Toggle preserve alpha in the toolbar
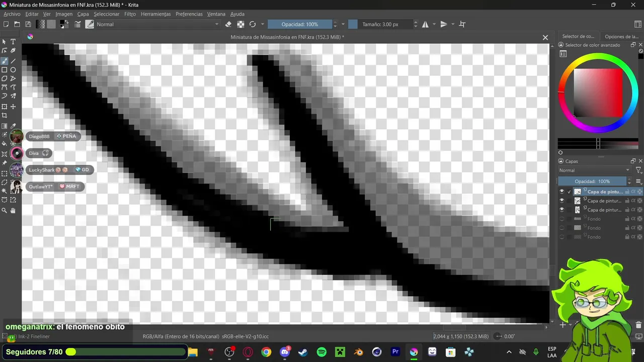This screenshot has height=362, width=644. 240,24
